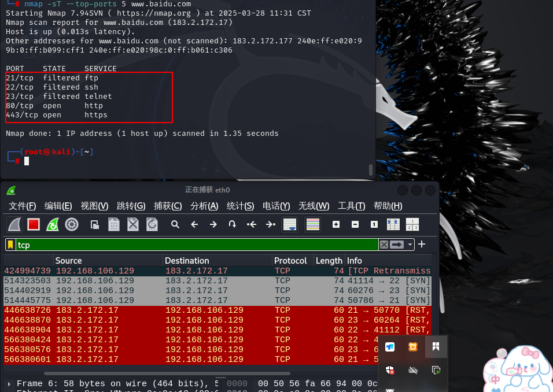Go back in packet history with the left arrow
This screenshot has height=392, width=553.
coord(194,224)
